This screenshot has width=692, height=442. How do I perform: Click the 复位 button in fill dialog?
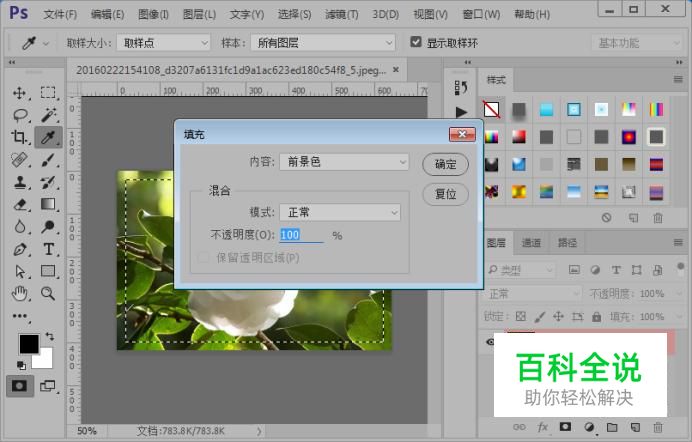[x=445, y=194]
